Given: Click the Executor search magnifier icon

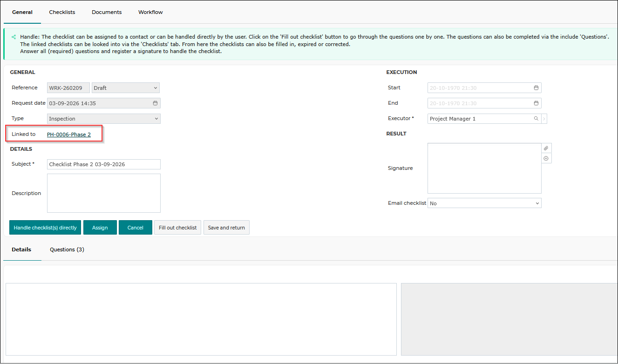Looking at the screenshot, I should (x=536, y=119).
